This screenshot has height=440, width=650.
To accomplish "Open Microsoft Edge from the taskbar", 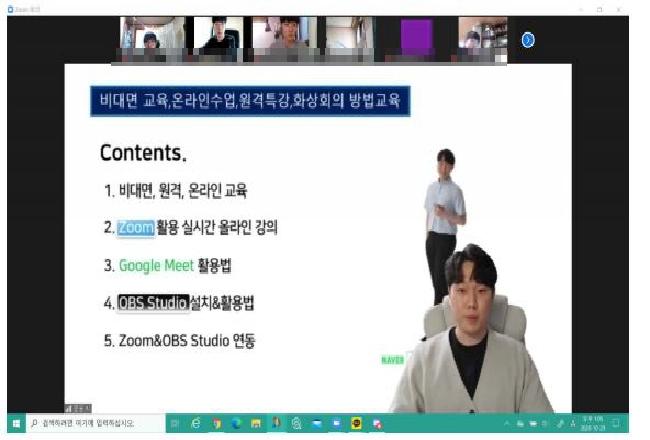I will 236,423.
